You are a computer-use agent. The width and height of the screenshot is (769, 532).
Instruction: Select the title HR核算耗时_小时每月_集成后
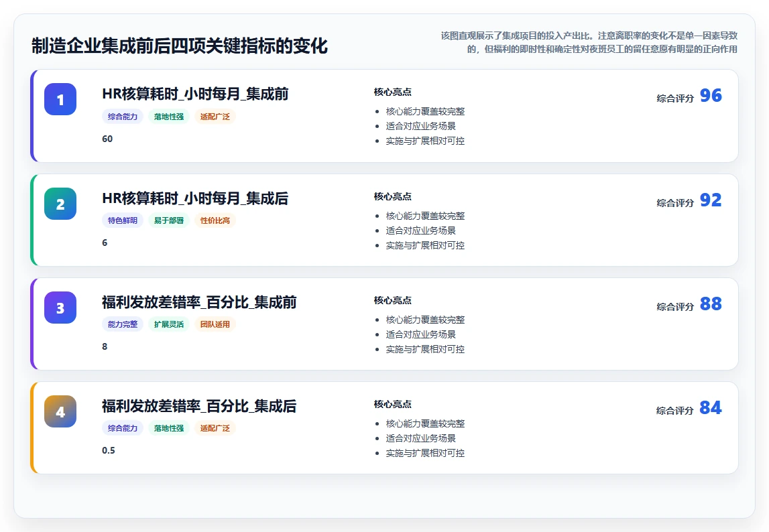pos(195,198)
